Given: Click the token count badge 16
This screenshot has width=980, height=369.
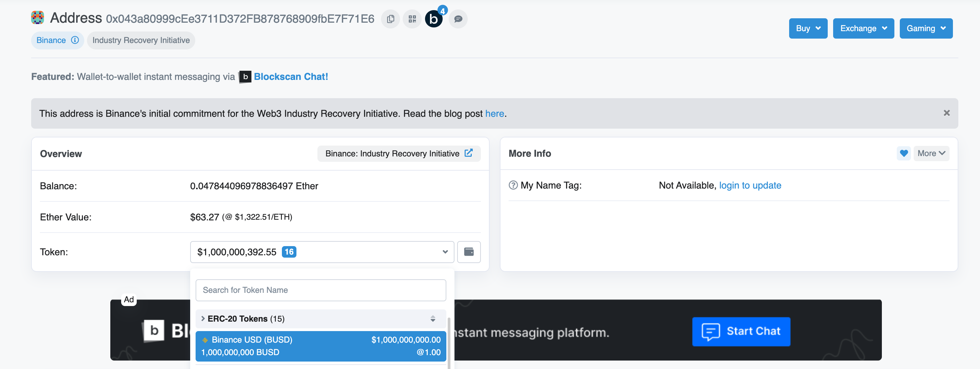Looking at the screenshot, I should [x=289, y=252].
